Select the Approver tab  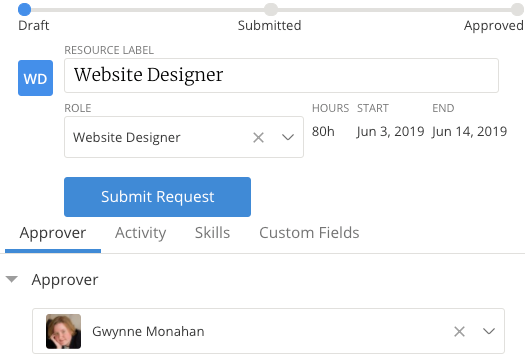coord(53,233)
